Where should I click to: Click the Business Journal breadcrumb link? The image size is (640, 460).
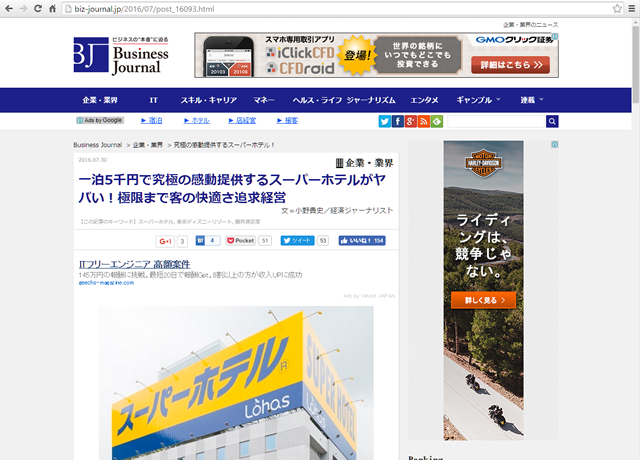[97, 145]
